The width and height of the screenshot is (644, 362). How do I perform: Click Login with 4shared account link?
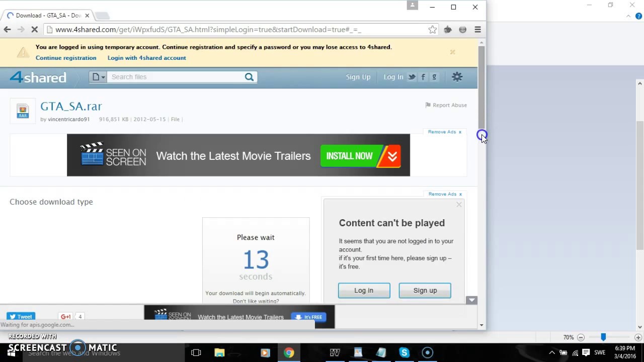click(x=146, y=58)
